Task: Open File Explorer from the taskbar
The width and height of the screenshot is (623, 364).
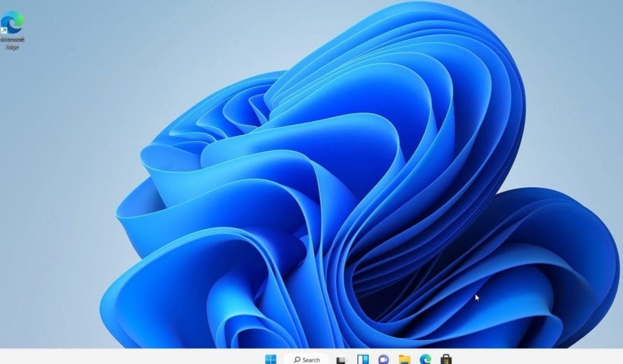Action: click(405, 360)
